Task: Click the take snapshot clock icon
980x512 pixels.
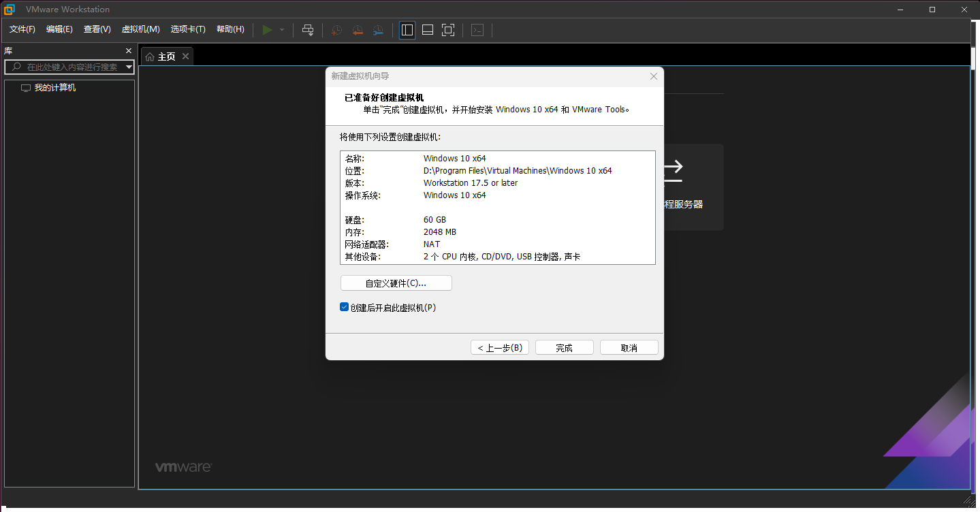Action: tap(336, 30)
